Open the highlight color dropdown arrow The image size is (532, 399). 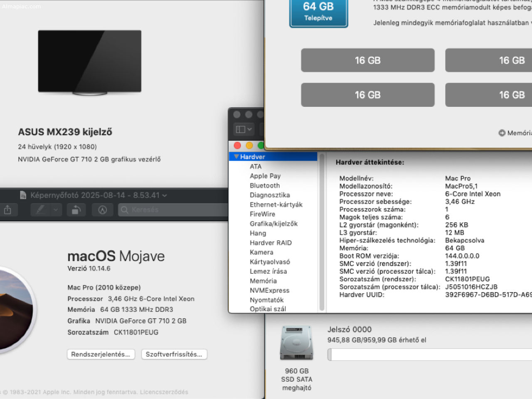click(56, 210)
